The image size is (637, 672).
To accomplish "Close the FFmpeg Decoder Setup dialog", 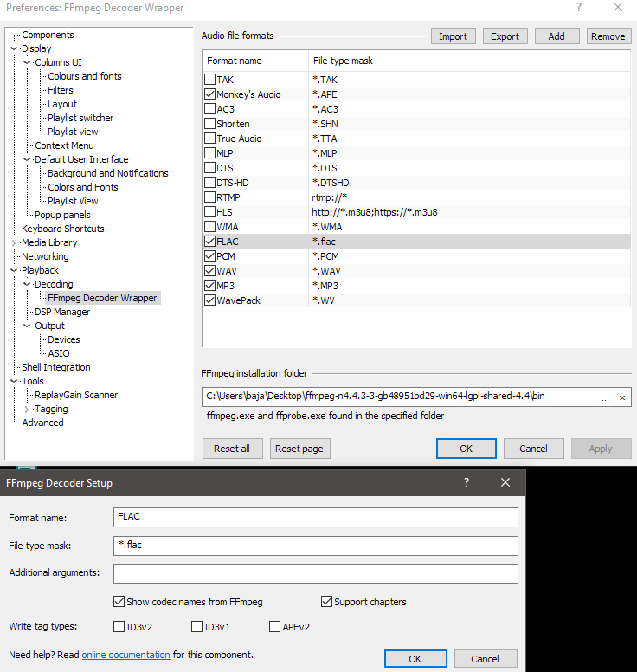I will (505, 482).
